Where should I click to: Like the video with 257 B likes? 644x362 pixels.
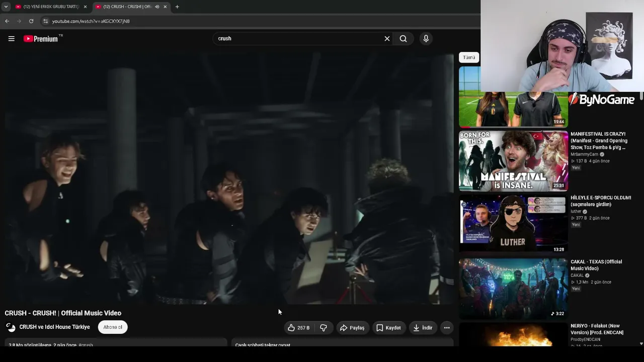(298, 328)
